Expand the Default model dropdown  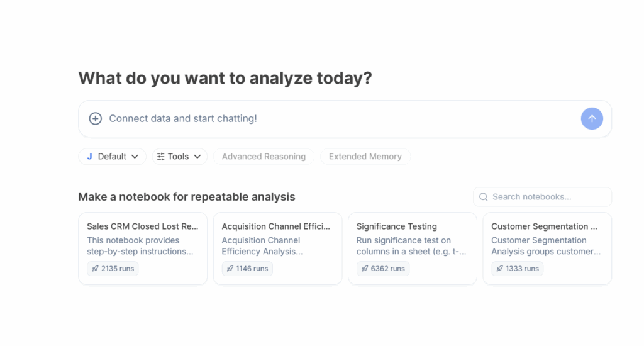click(x=113, y=157)
